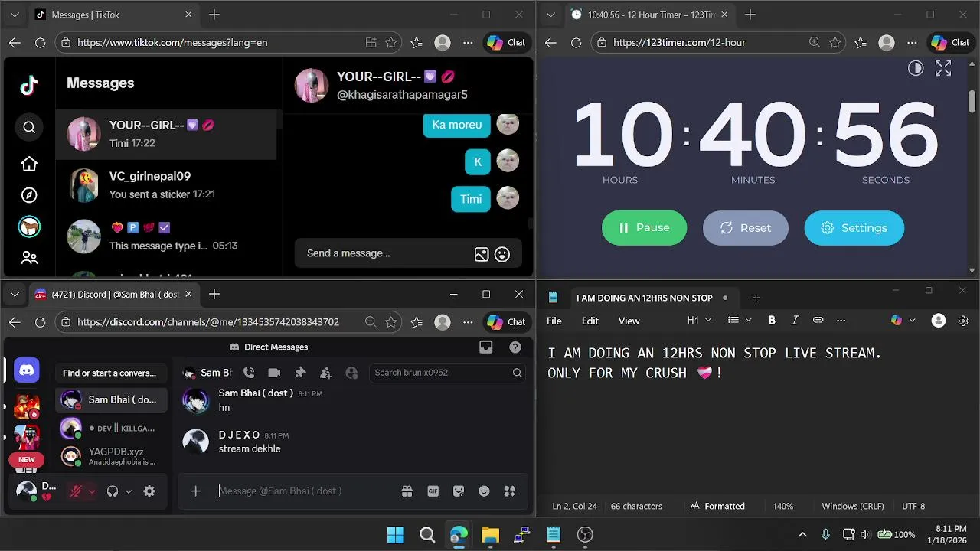Start voice call with Sam Bhai
This screenshot has height=551, width=980.
tap(249, 373)
